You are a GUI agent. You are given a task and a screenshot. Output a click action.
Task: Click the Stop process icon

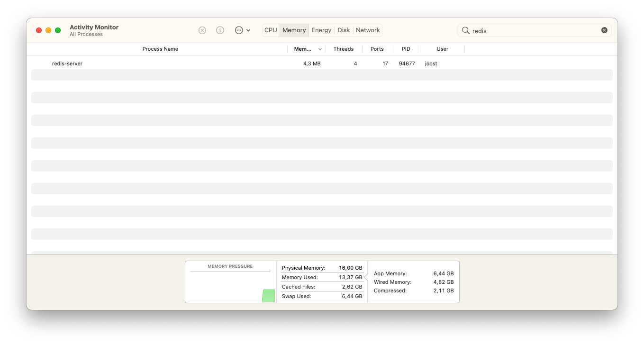coord(202,30)
